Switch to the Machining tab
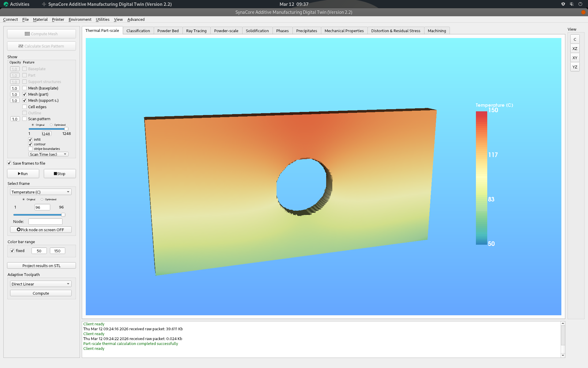Image resolution: width=588 pixels, height=368 pixels. click(x=437, y=31)
